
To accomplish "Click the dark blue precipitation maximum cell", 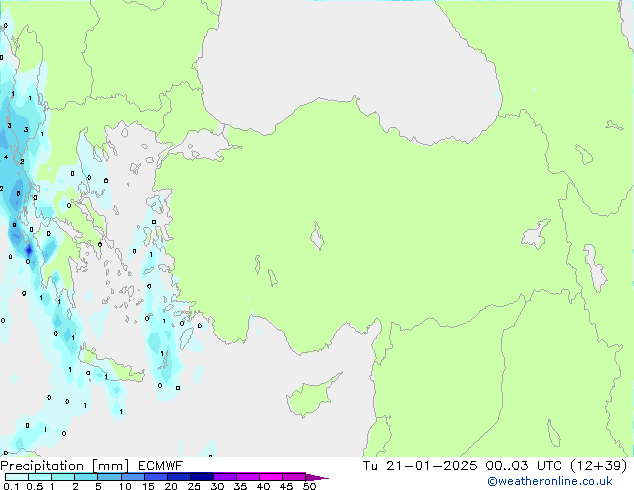I will coord(29,250).
